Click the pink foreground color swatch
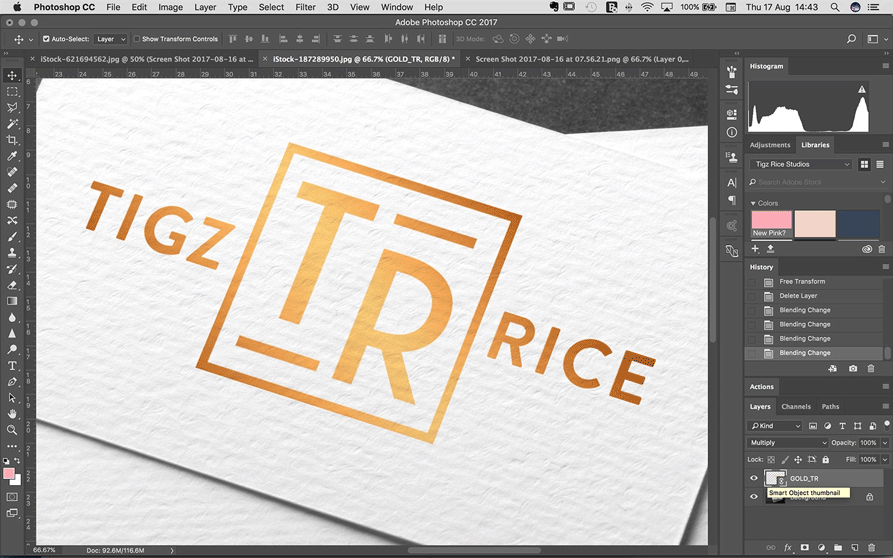The width and height of the screenshot is (893, 558). pos(9,474)
